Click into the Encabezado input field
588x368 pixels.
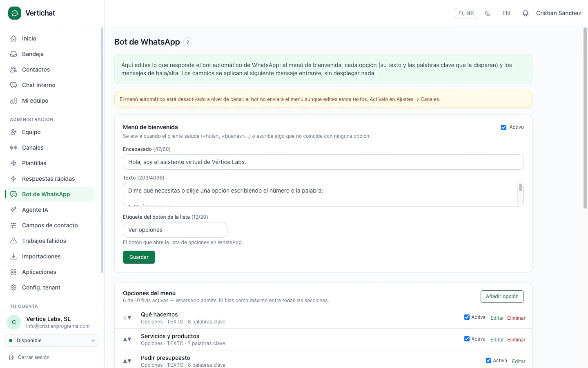coord(323,162)
